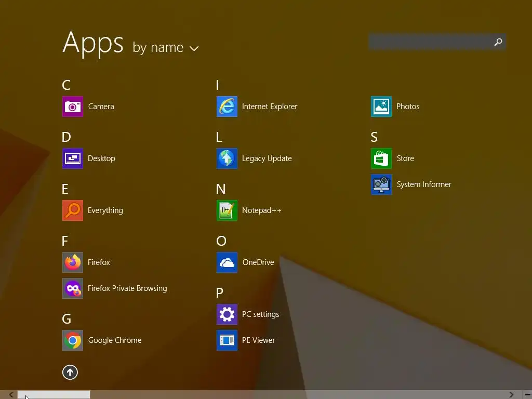Image resolution: width=532 pixels, height=399 pixels.
Task: Click the 'Desktop' label text
Action: pos(101,158)
